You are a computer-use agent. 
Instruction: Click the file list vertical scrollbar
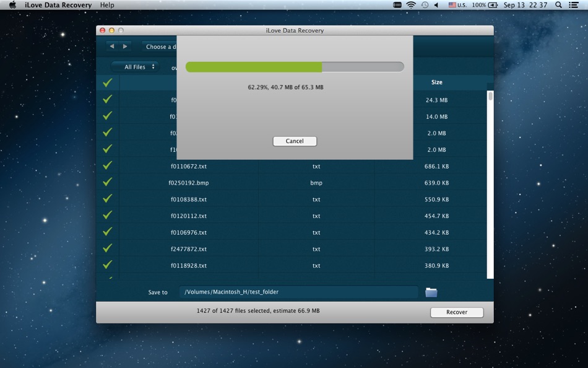pos(490,185)
